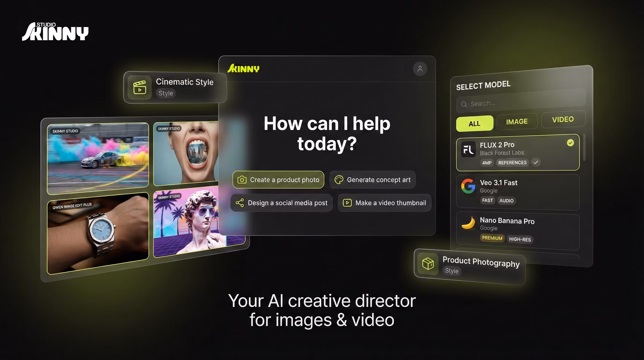Click the search magnifier icon

(x=464, y=104)
